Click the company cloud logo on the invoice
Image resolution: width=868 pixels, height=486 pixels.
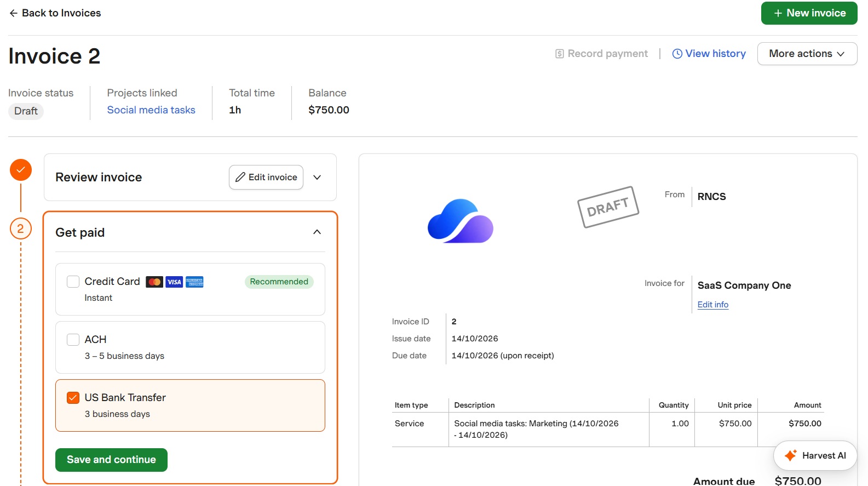coord(461,221)
